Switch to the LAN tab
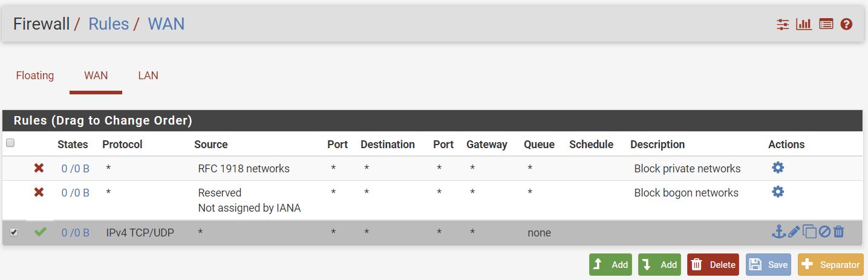 pos(148,76)
